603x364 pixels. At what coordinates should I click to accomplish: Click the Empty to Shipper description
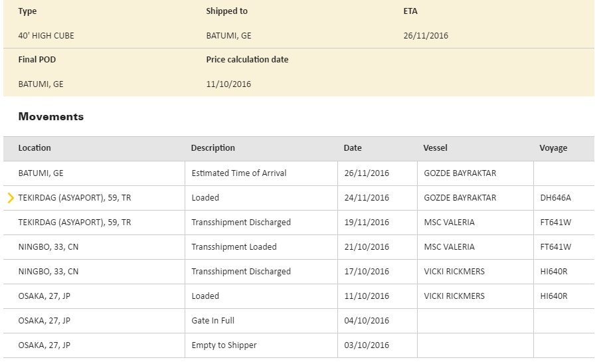click(x=224, y=345)
